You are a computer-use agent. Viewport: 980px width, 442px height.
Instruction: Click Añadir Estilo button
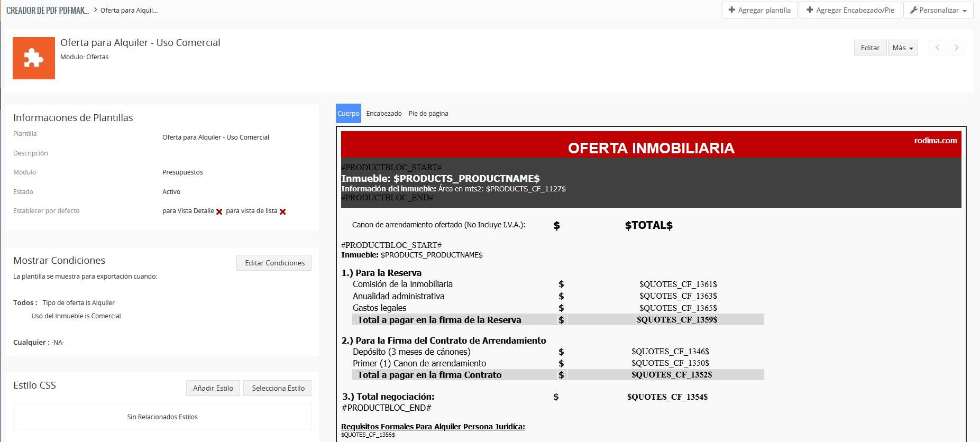pyautogui.click(x=213, y=388)
